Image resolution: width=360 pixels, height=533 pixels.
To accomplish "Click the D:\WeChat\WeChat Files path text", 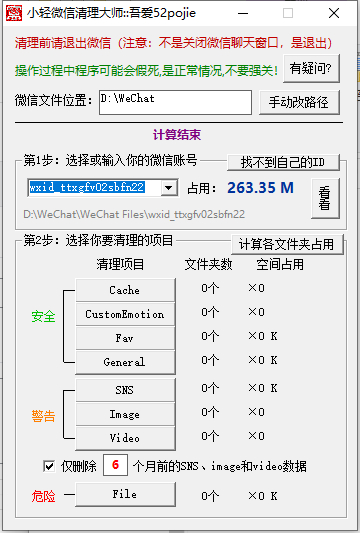I will (134, 214).
